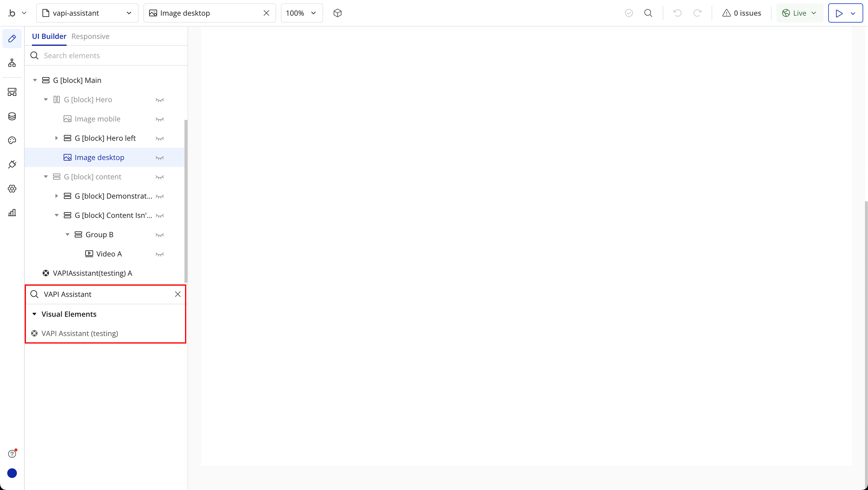Show hidden G [block] Hero left element
Image resolution: width=868 pixels, height=490 pixels.
(160, 138)
